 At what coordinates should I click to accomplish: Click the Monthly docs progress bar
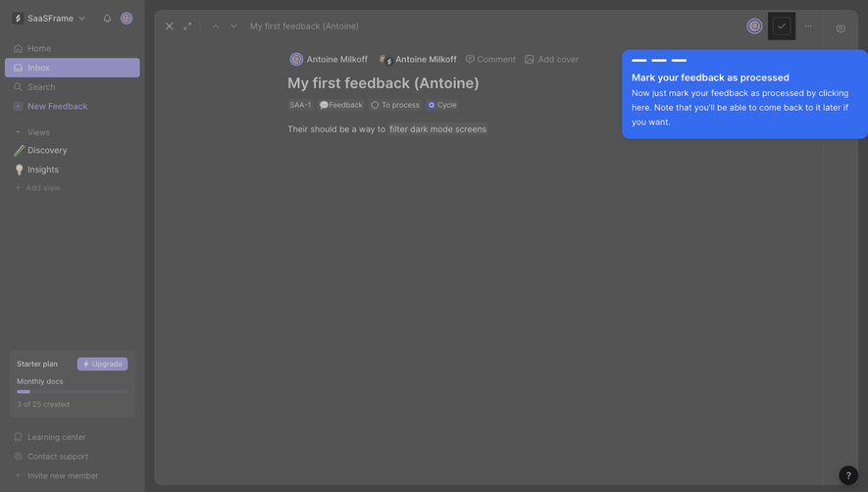click(72, 392)
